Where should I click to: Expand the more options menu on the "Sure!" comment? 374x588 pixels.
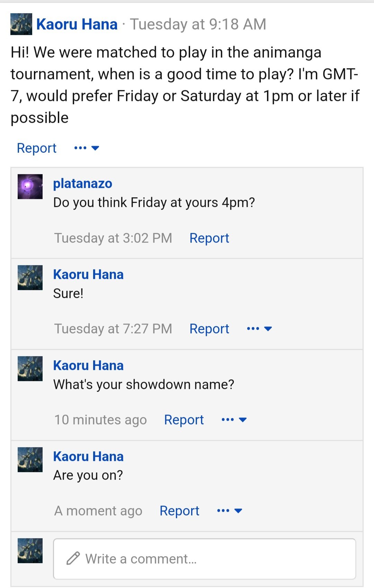click(x=259, y=329)
